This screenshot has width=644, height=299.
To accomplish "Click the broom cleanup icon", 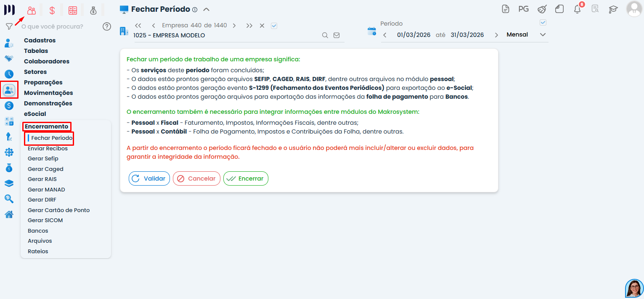I will point(542,9).
